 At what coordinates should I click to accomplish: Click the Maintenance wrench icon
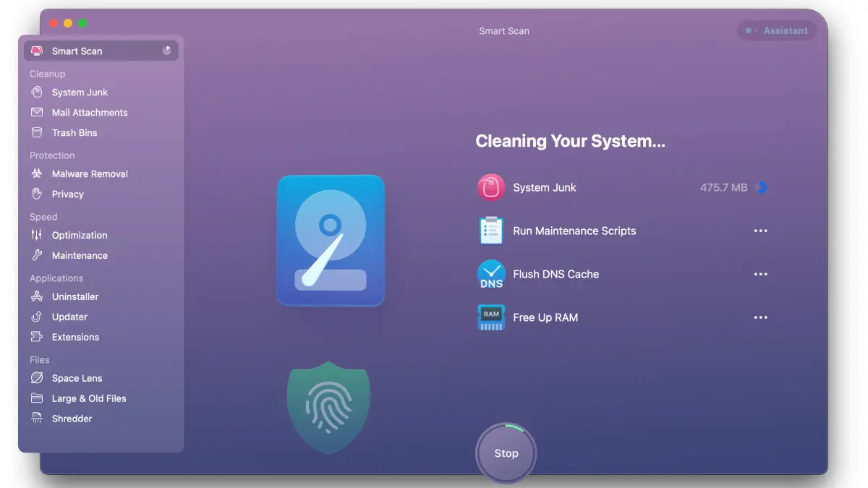pos(37,255)
